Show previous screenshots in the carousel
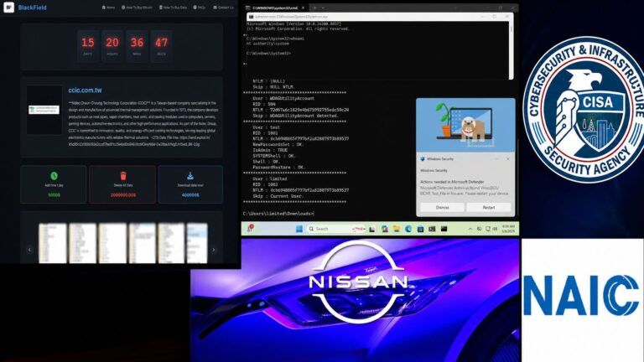This screenshot has height=362, width=644. tap(29, 250)
